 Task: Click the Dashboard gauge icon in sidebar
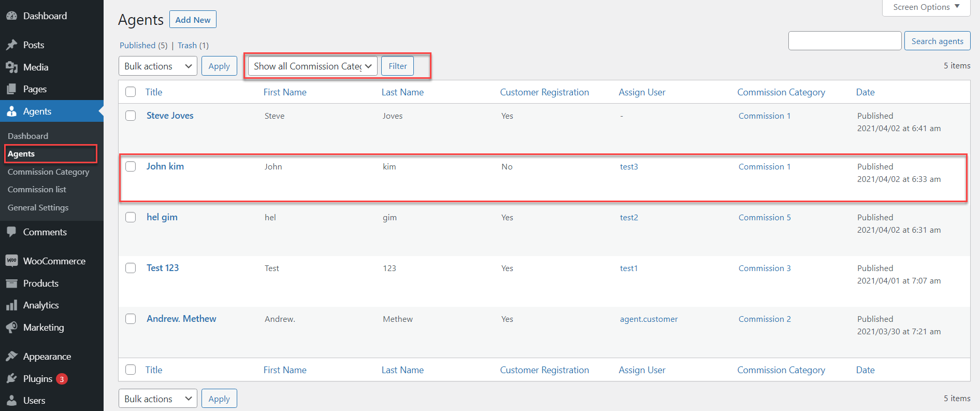(11, 16)
